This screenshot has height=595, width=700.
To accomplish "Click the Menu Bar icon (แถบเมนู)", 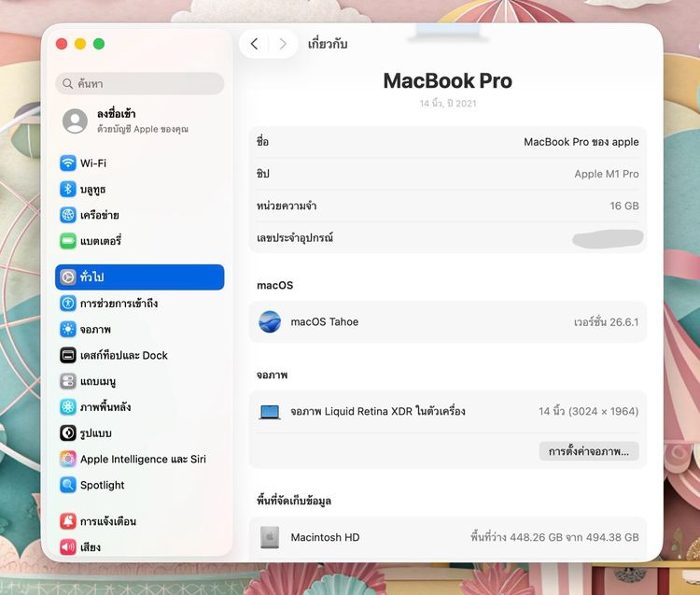I will tap(68, 381).
